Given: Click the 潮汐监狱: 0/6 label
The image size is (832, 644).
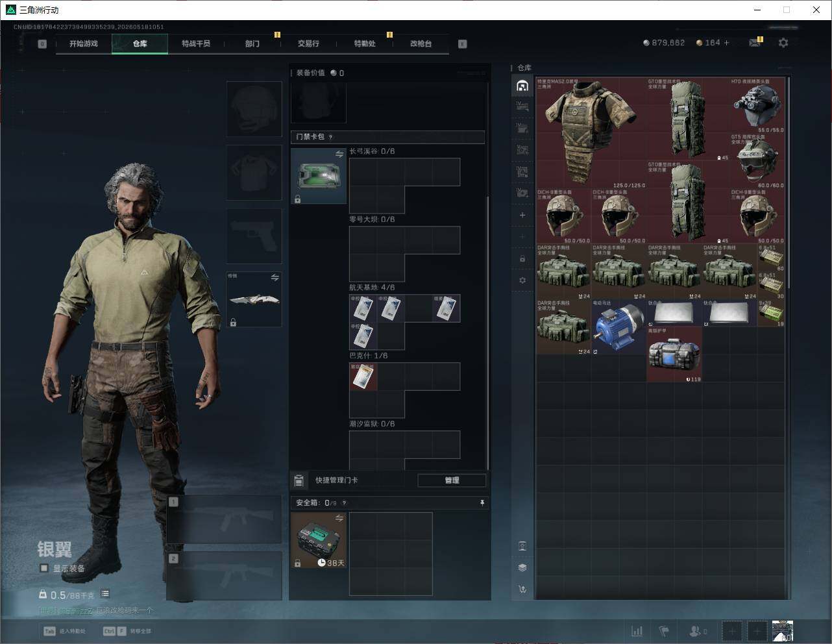Looking at the screenshot, I should click(x=372, y=424).
